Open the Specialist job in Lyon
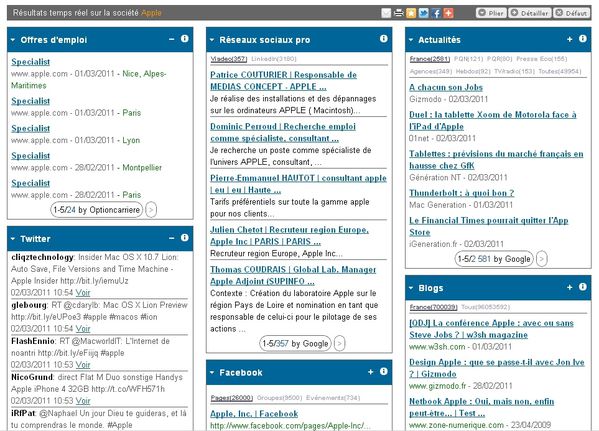Viewport: 599px width, 431px height. pyautogui.click(x=31, y=128)
